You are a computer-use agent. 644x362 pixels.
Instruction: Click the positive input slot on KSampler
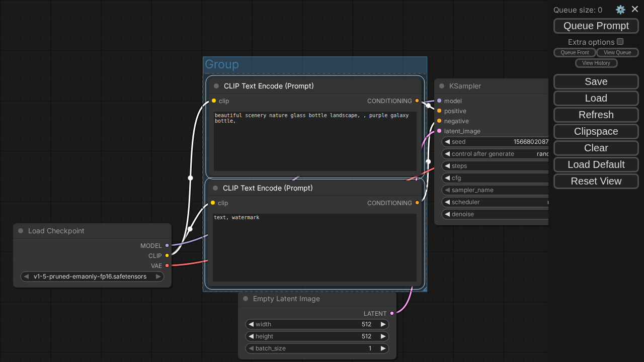click(439, 111)
